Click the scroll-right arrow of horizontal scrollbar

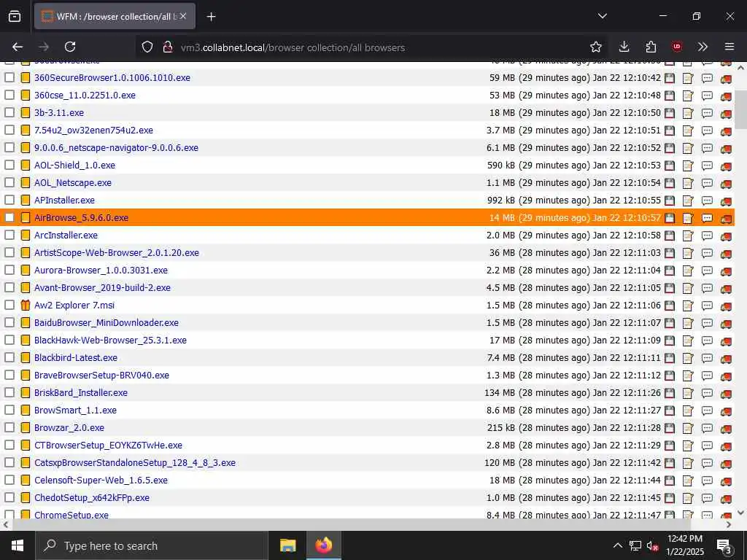[x=729, y=524]
